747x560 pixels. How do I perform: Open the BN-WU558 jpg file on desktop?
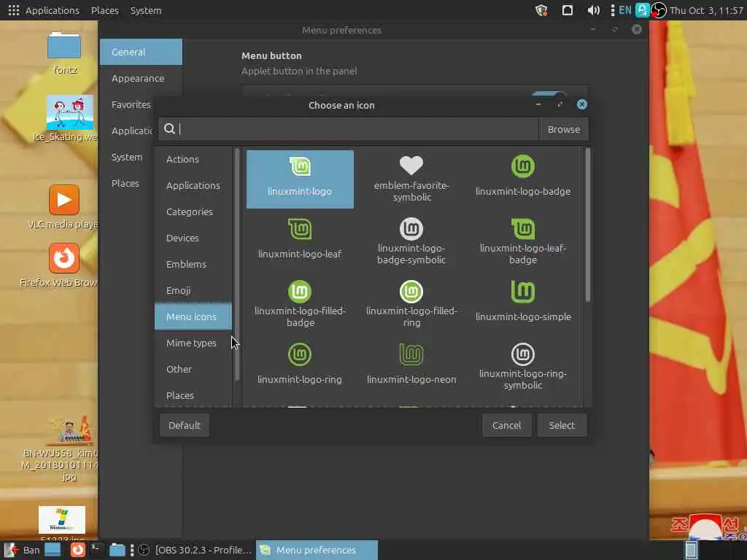(x=69, y=450)
